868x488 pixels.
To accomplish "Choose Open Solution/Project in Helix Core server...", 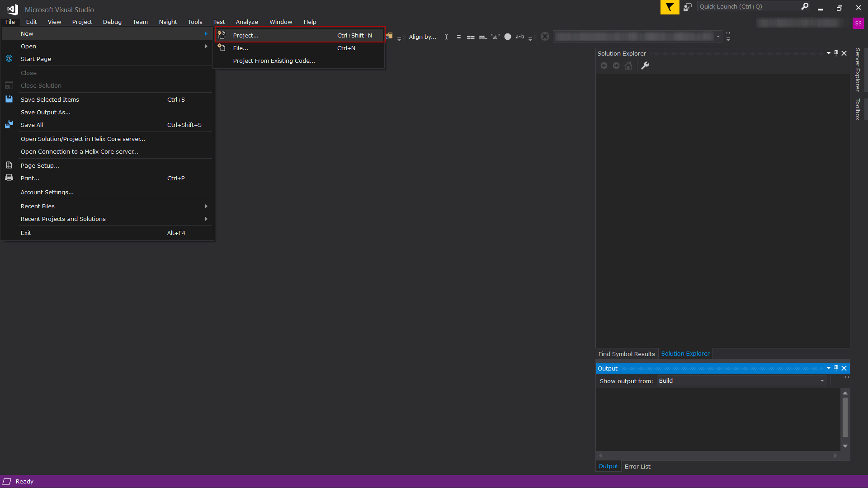I will click(x=108, y=139).
